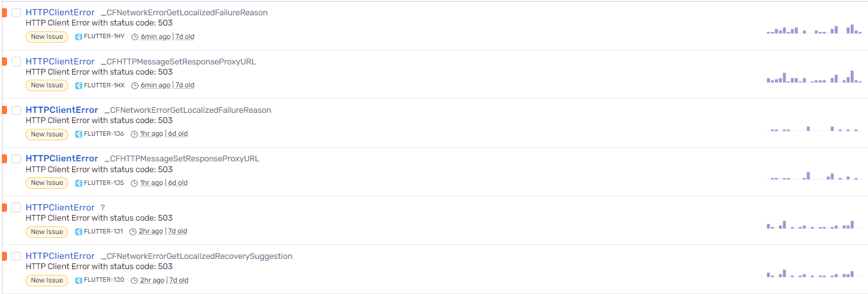The height and width of the screenshot is (294, 868).
Task: Click the New Issue badge on FLUTTER-1J1
Action: click(x=47, y=232)
